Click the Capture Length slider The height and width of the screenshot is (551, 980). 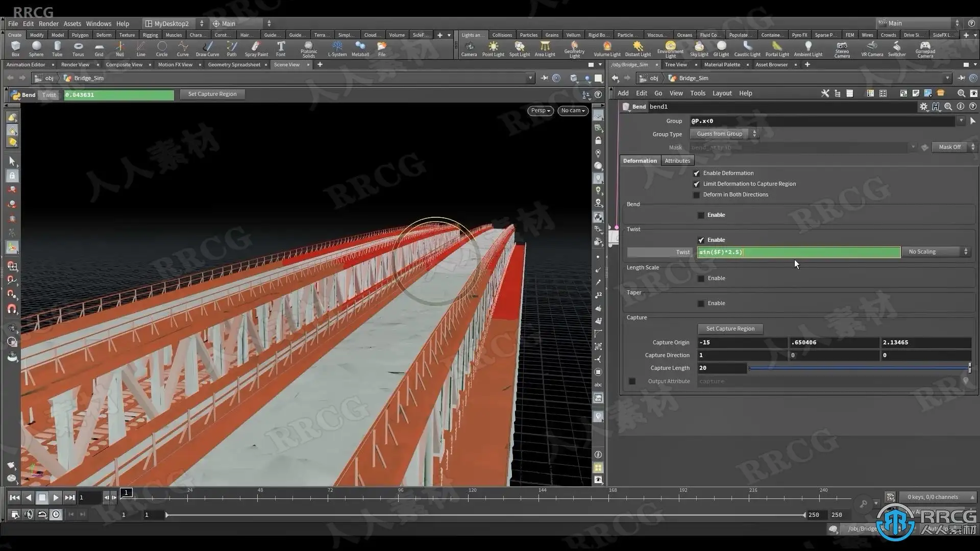point(859,368)
